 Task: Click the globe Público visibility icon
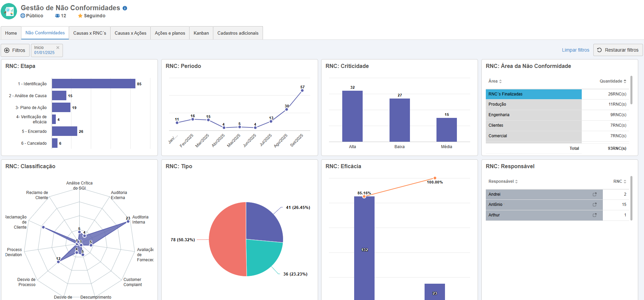(x=23, y=16)
